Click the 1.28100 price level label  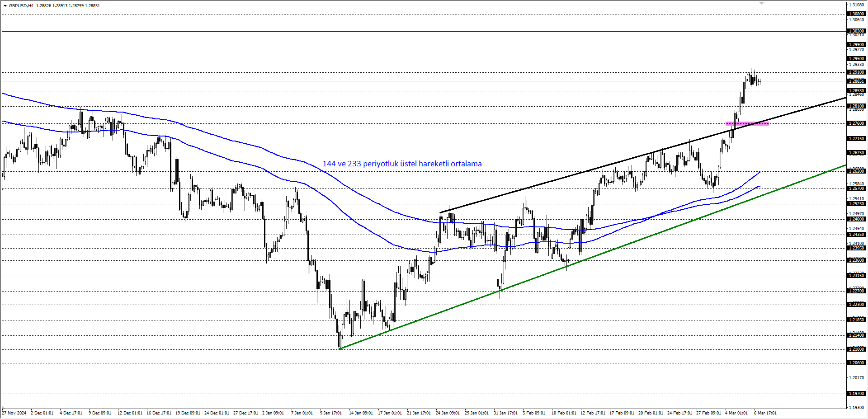[x=856, y=106]
